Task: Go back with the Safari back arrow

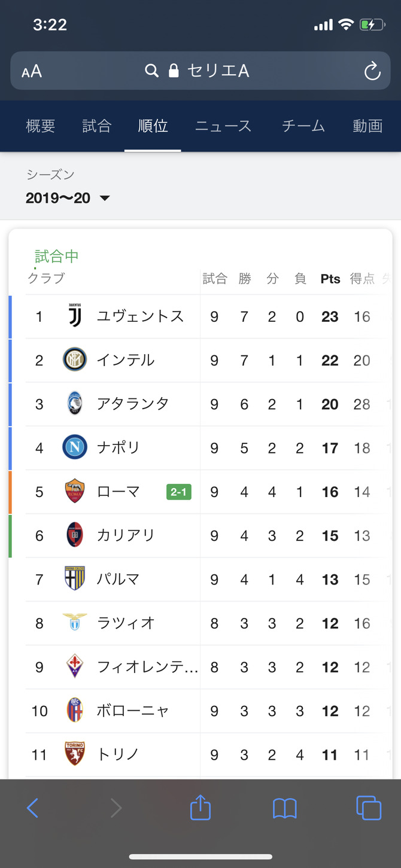Action: (32, 808)
